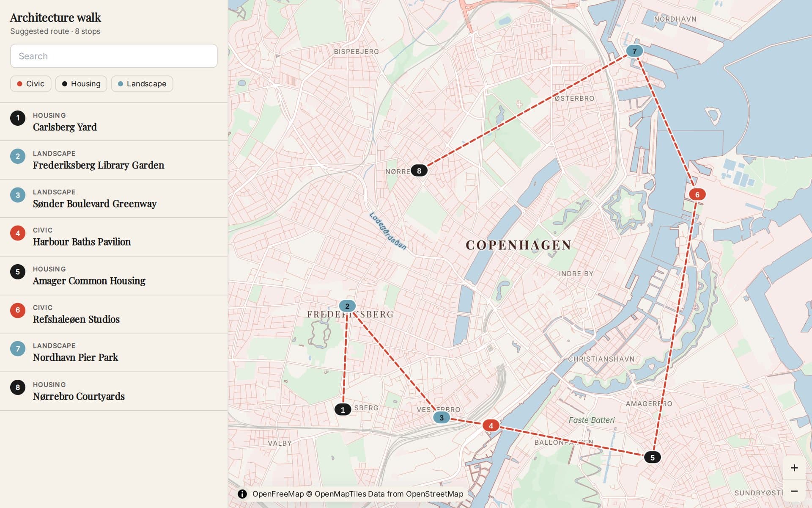Choose Amager Common Housing stop
812x508 pixels.
tap(114, 276)
